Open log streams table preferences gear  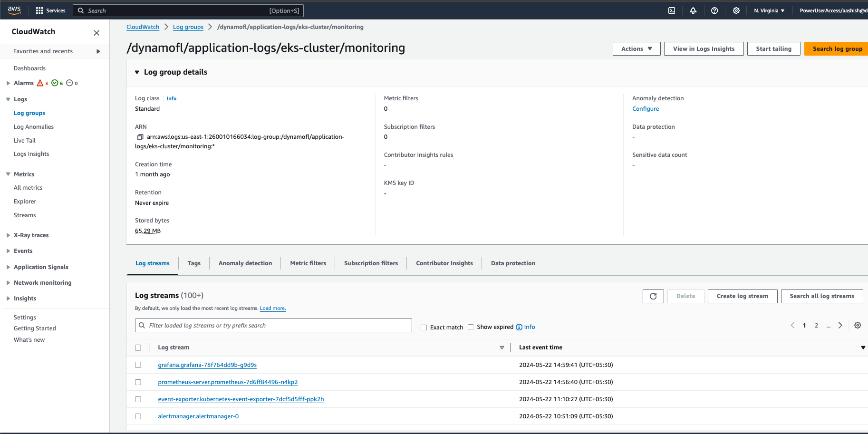tap(858, 325)
